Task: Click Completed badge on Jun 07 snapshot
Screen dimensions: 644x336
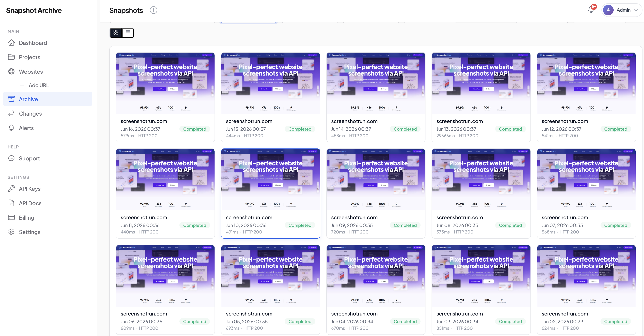Action: tap(616, 225)
